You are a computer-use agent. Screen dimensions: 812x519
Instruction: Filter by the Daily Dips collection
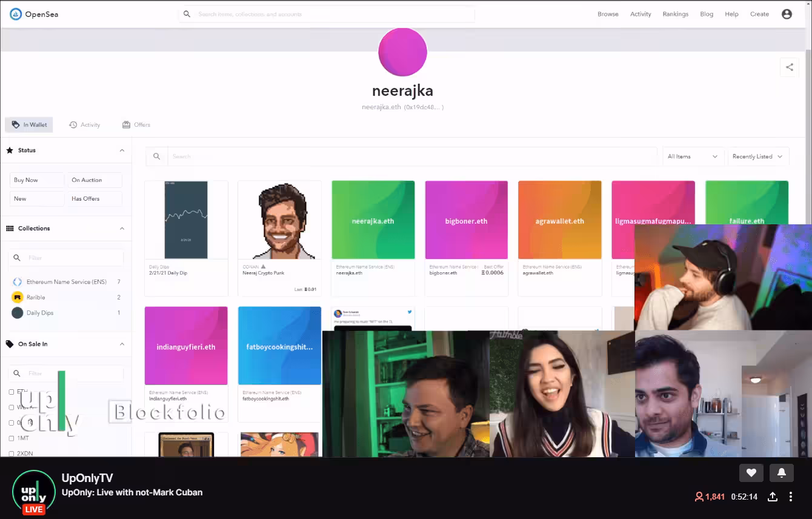[x=66, y=313]
